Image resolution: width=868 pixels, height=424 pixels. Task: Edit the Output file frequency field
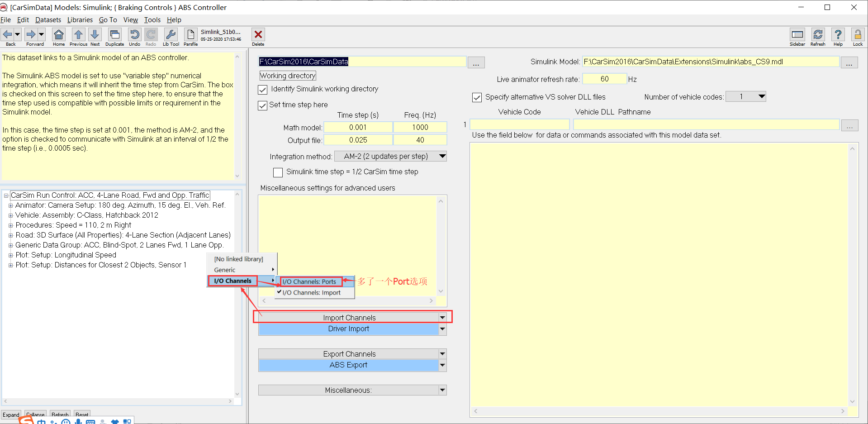pyautogui.click(x=420, y=140)
